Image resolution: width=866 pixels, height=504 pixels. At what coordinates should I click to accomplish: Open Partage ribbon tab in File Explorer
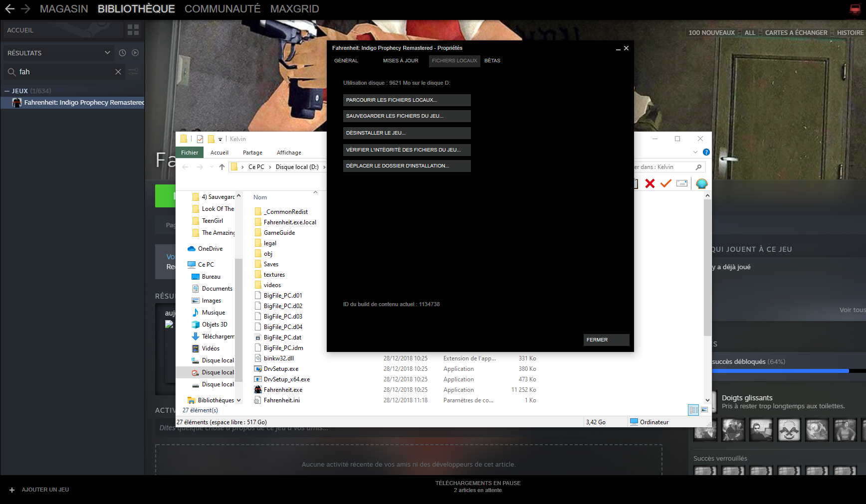(x=253, y=153)
